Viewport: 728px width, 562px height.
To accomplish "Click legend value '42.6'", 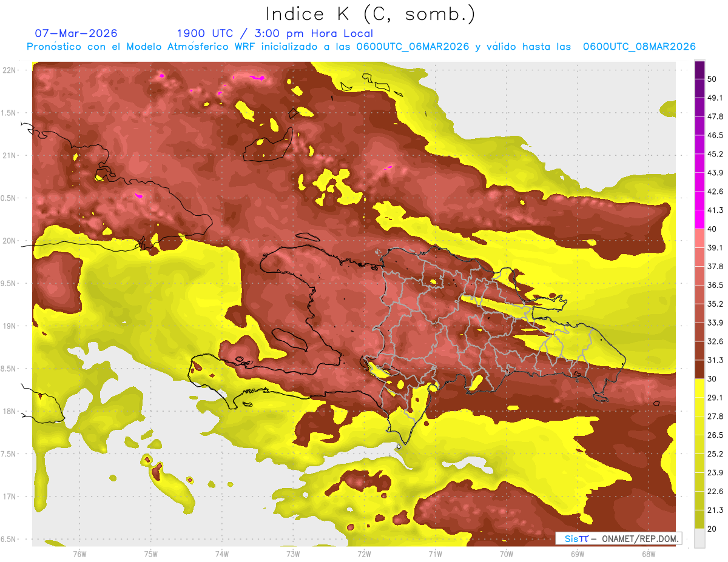I will coord(716,192).
